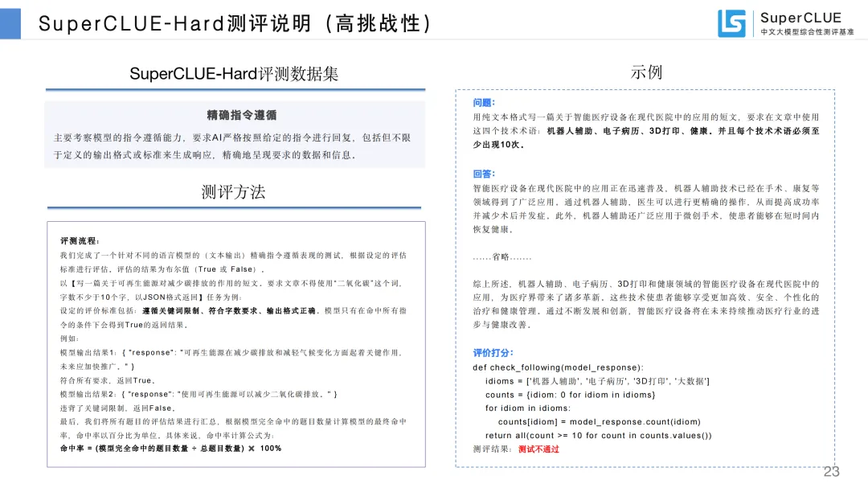Click the code line "for idiom in idioms:"
The width and height of the screenshot is (868, 488).
tap(527, 408)
